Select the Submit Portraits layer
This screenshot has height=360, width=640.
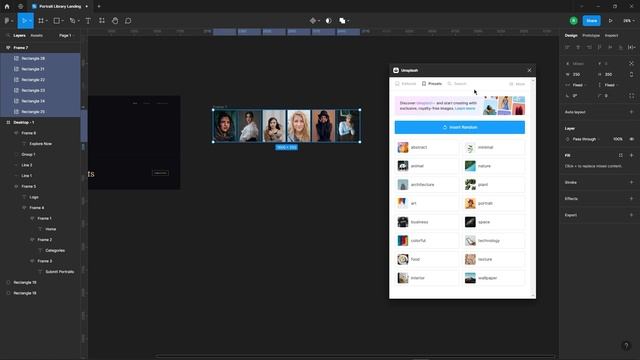[x=60, y=272]
